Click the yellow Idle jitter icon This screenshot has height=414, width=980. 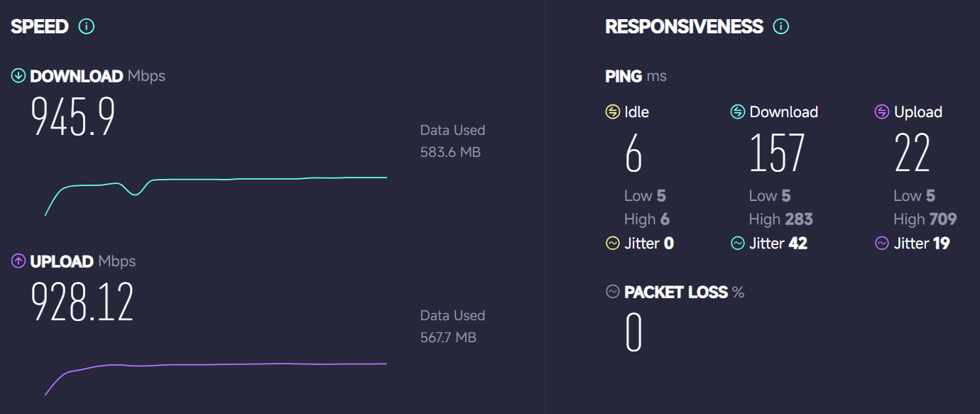click(612, 244)
